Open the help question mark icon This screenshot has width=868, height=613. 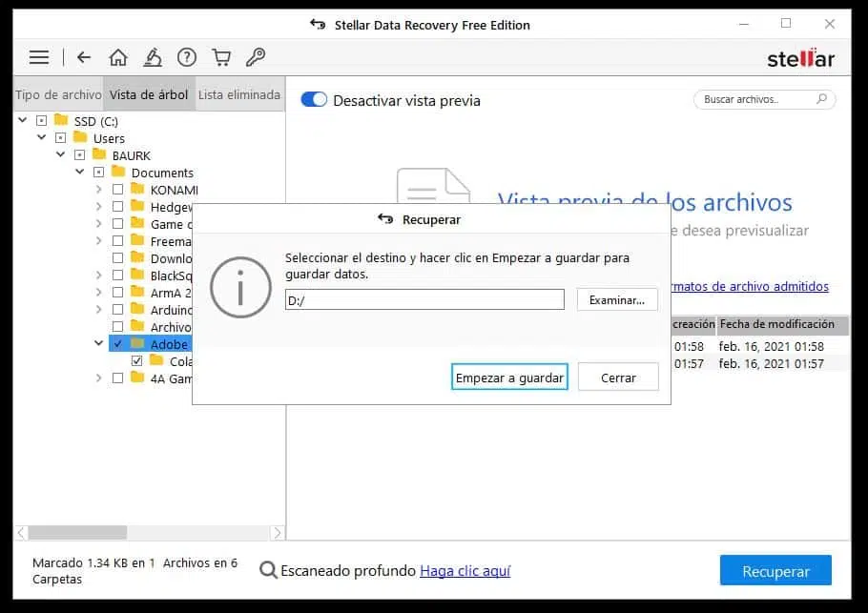187,57
